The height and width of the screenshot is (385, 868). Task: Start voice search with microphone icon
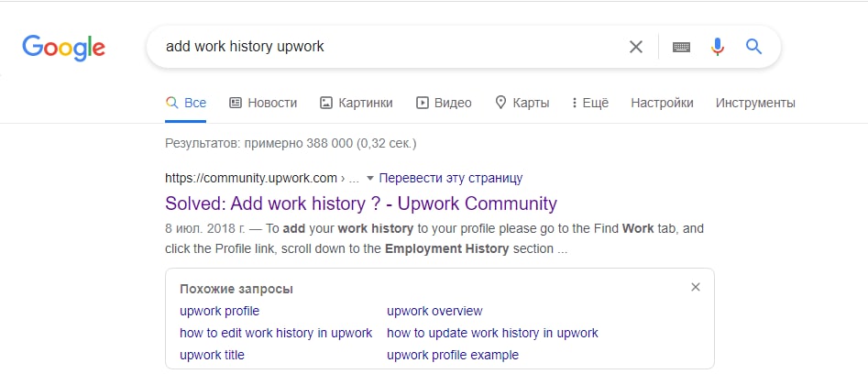pyautogui.click(x=718, y=47)
